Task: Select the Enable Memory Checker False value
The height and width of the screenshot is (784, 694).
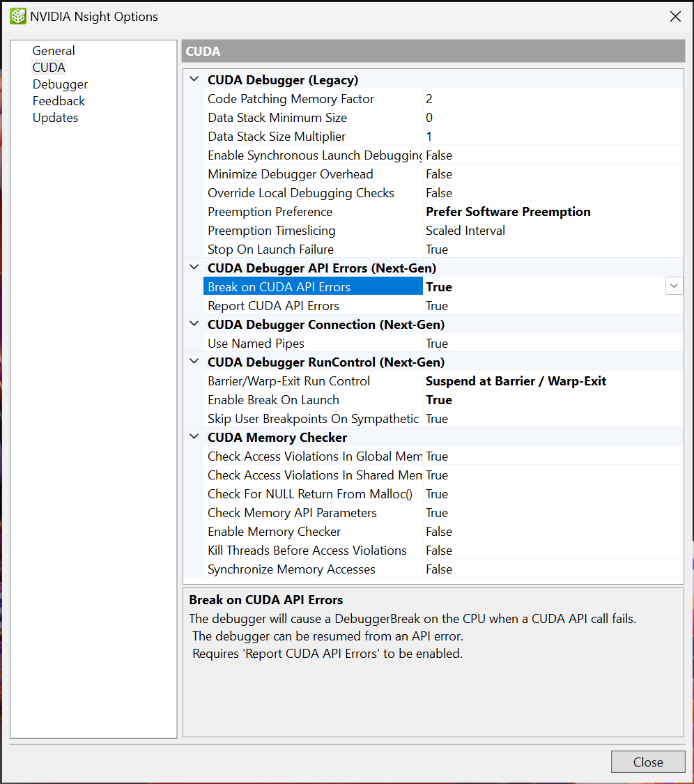Action: click(439, 532)
